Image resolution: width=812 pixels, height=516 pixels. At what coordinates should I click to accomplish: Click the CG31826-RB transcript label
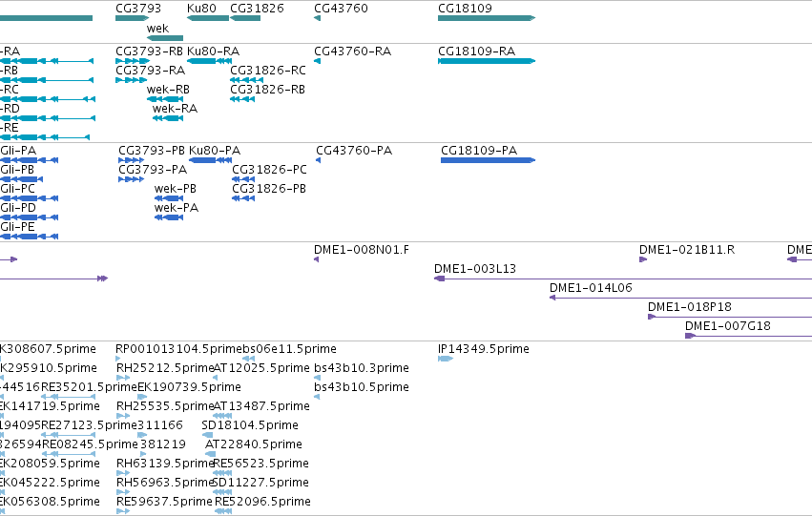(x=267, y=90)
